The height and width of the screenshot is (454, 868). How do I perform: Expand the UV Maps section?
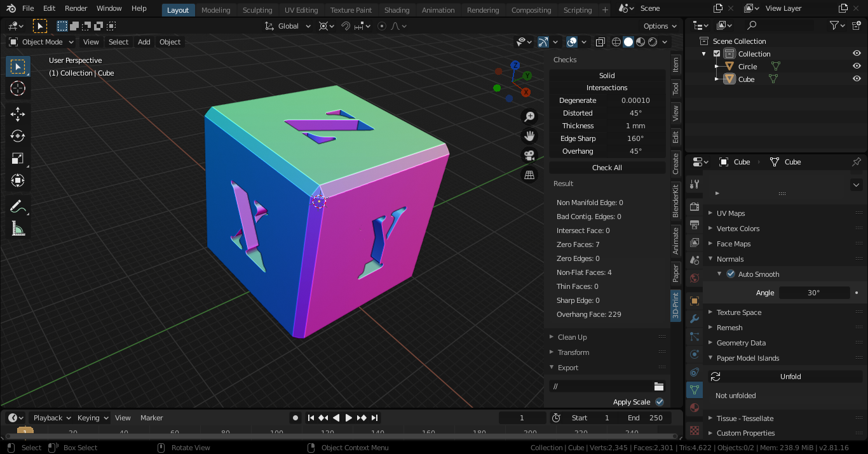(730, 213)
